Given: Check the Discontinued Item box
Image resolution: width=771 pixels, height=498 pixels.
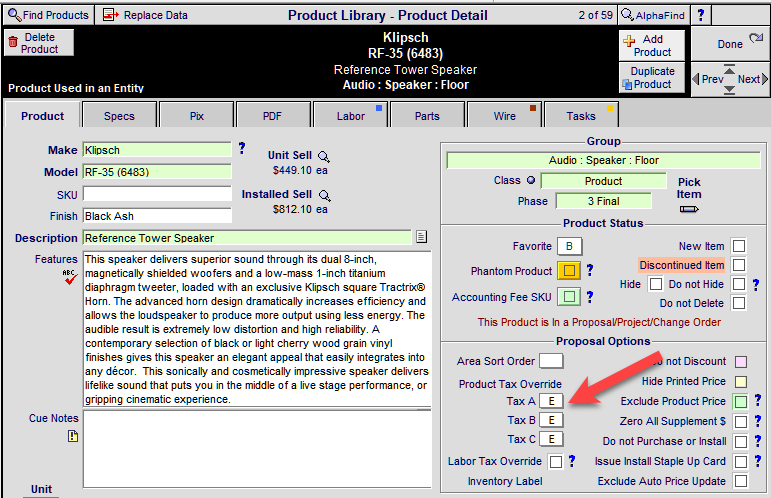Looking at the screenshot, I should [x=739, y=265].
